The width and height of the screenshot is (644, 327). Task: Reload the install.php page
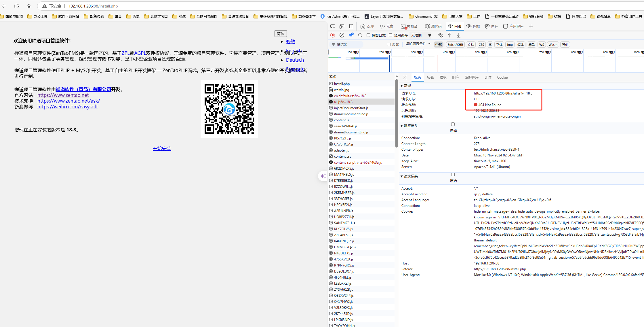(16, 6)
